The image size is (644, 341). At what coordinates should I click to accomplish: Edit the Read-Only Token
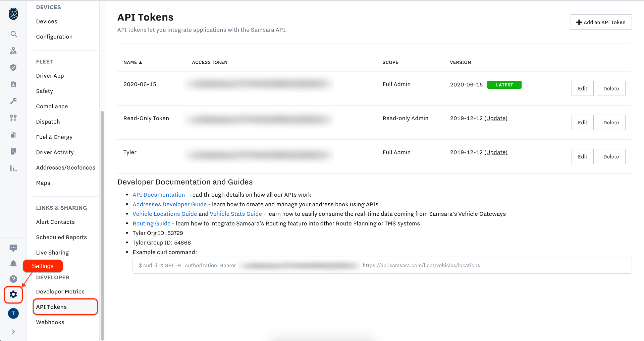click(x=583, y=123)
